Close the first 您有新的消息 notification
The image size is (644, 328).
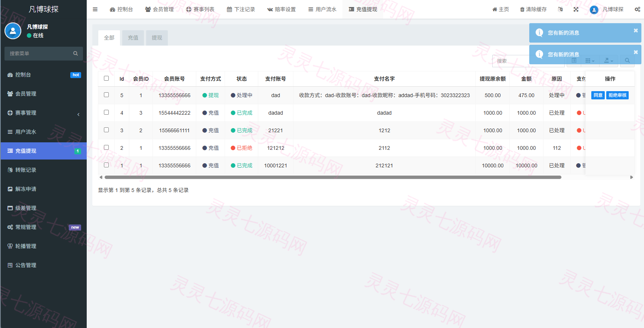[636, 31]
